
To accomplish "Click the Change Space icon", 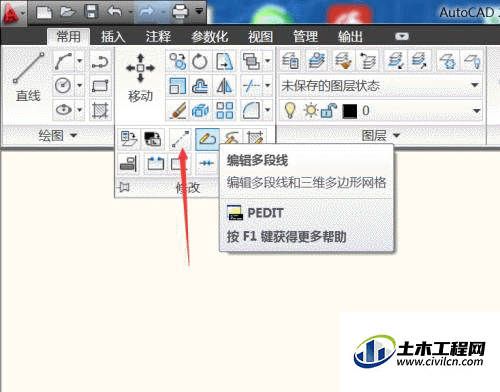I will [152, 139].
